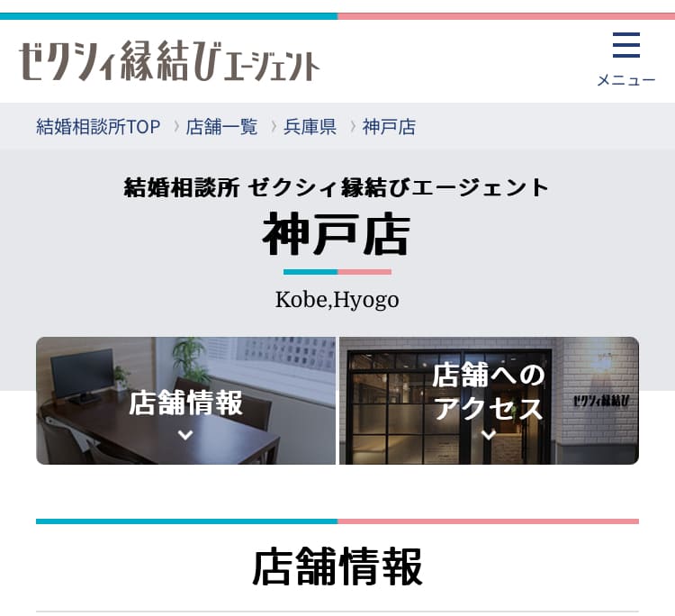Open the 店舗一覧 breadcrumb link
Screen dimensions: 675x616
[221, 127]
